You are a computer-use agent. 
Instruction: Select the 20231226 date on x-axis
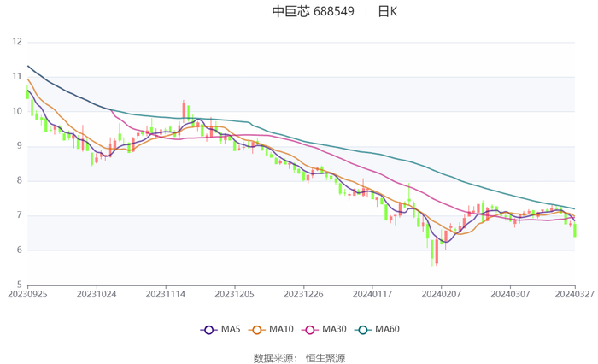tap(303, 293)
